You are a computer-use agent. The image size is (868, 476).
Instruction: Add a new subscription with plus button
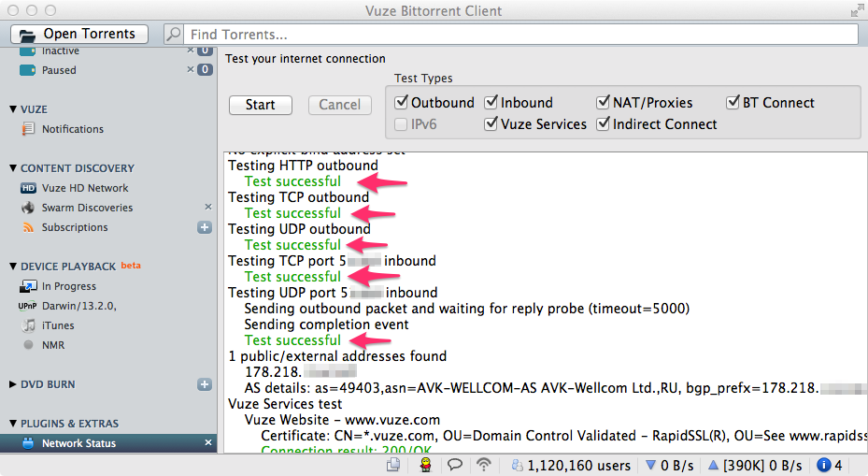(x=205, y=227)
